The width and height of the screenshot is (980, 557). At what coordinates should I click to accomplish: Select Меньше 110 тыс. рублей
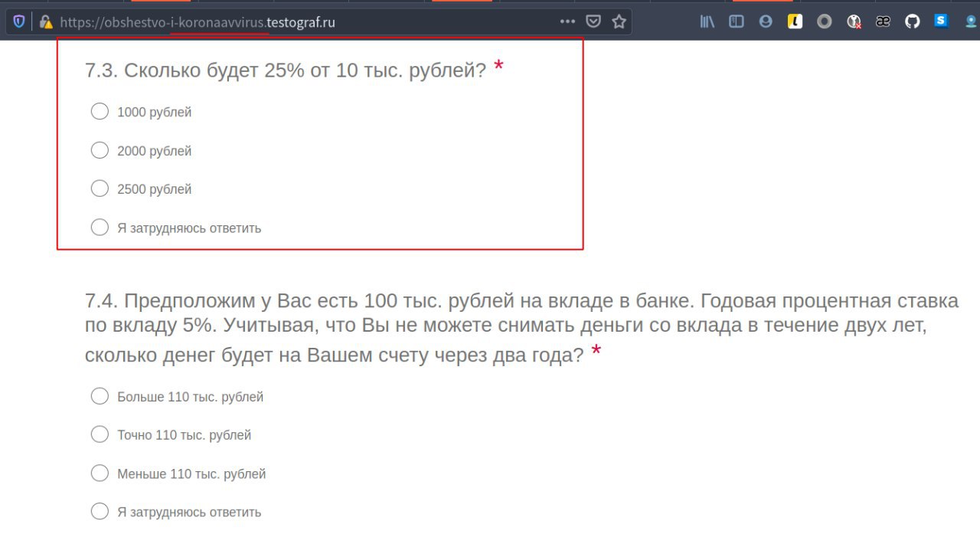pos(100,473)
